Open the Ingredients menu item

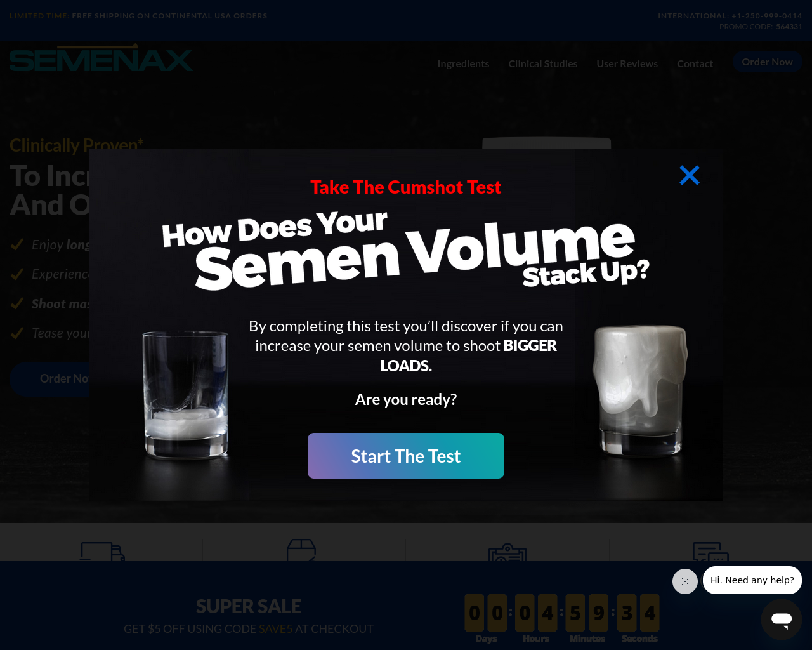463,63
